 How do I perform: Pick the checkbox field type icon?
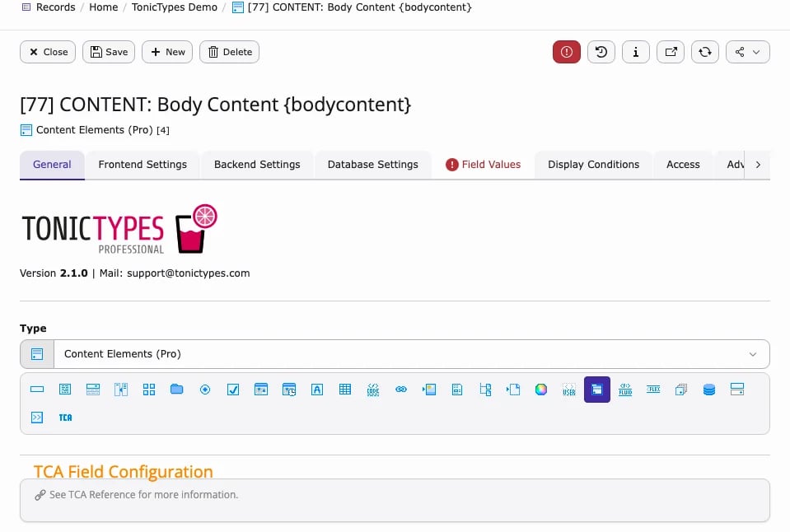(x=233, y=390)
